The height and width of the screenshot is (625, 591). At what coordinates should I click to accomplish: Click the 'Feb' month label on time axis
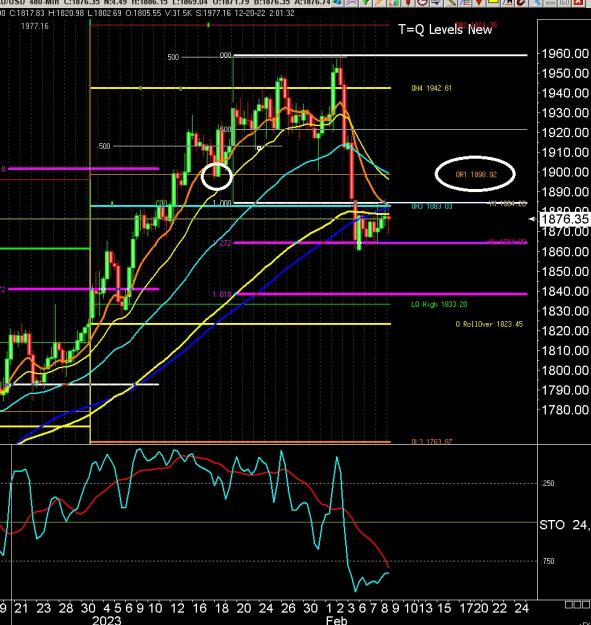[336, 620]
